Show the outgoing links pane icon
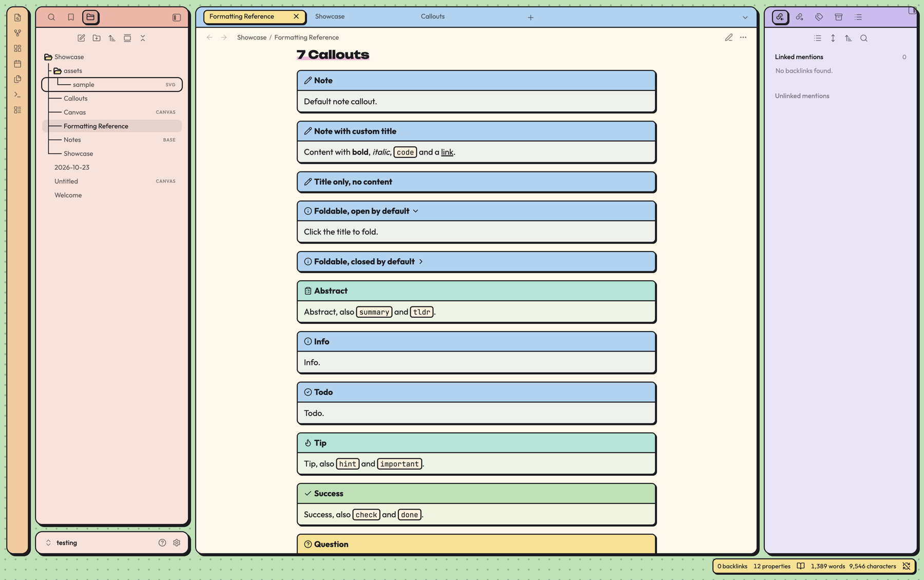 point(799,17)
